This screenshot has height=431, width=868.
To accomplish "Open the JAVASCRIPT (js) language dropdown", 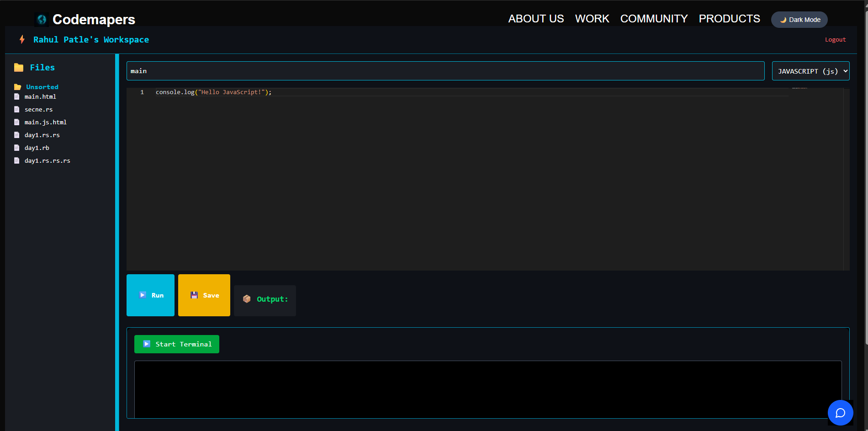I will pyautogui.click(x=810, y=71).
